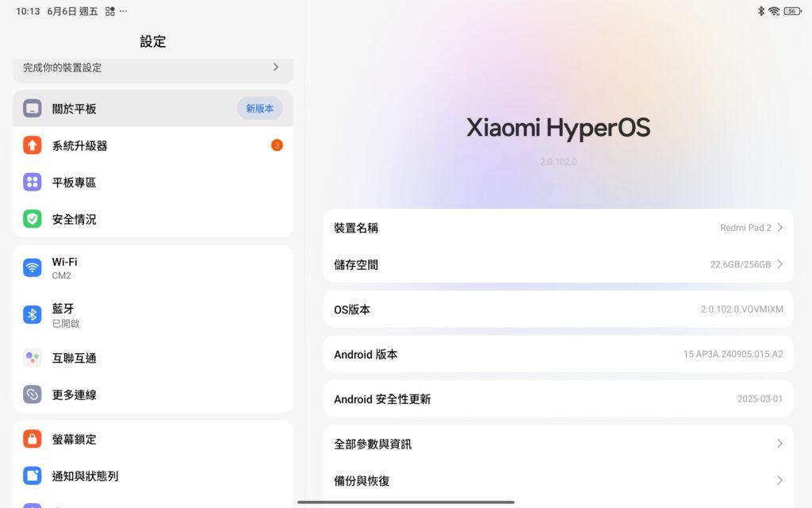Open 安全情況 via its green shield icon
Viewport: 812px width, 508px height.
point(32,219)
